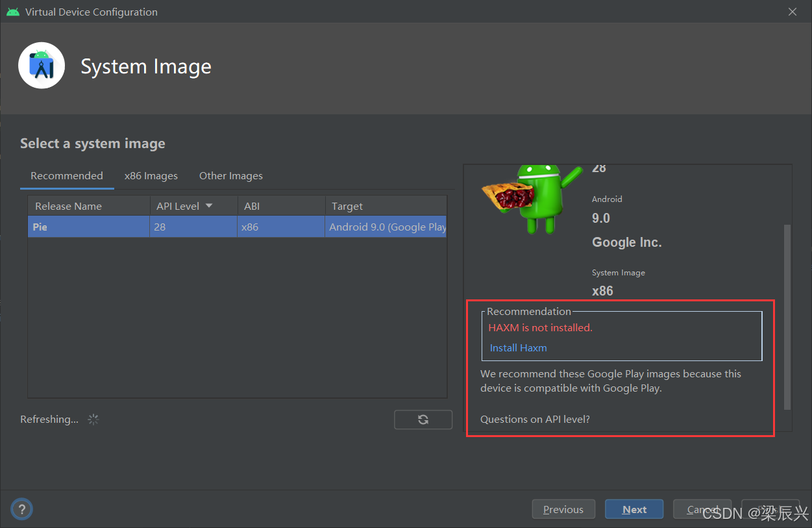Click the Target column header

(x=386, y=206)
